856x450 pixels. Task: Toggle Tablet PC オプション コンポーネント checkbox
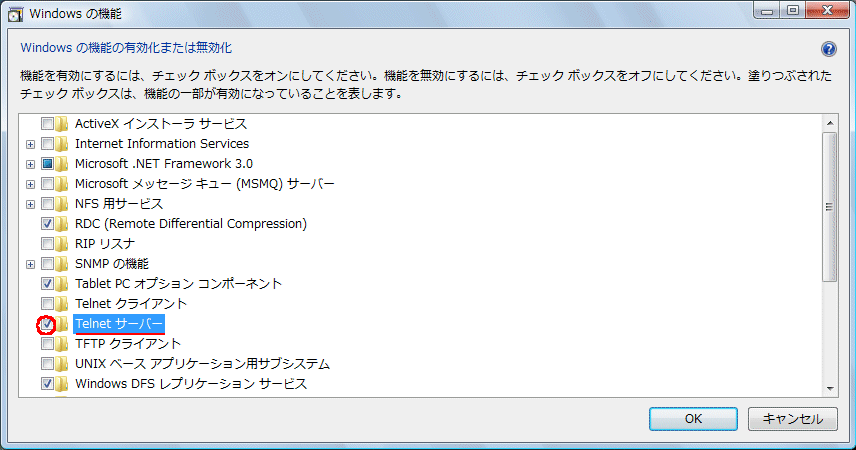point(47,284)
